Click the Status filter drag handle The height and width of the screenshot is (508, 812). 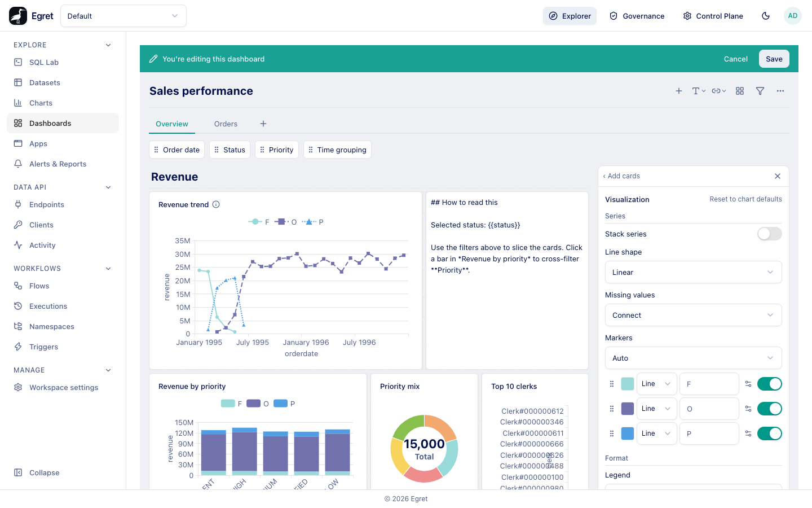point(217,150)
